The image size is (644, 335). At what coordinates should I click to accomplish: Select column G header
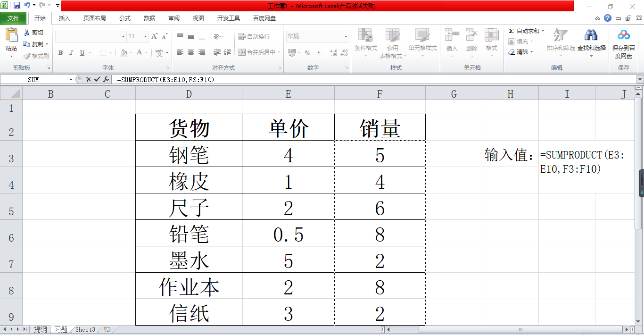tap(454, 94)
